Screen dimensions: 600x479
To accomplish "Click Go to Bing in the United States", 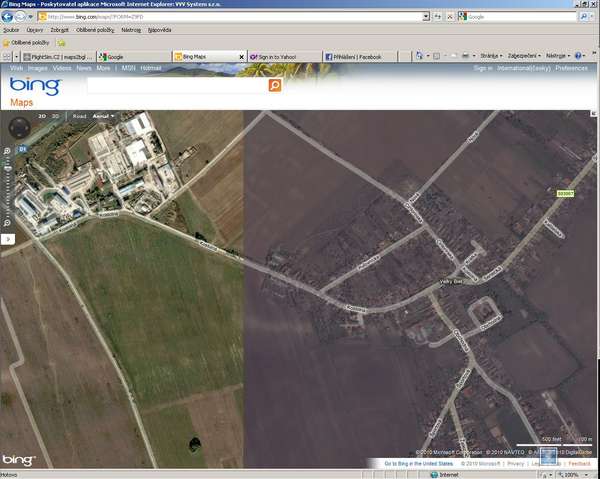I will click(419, 463).
